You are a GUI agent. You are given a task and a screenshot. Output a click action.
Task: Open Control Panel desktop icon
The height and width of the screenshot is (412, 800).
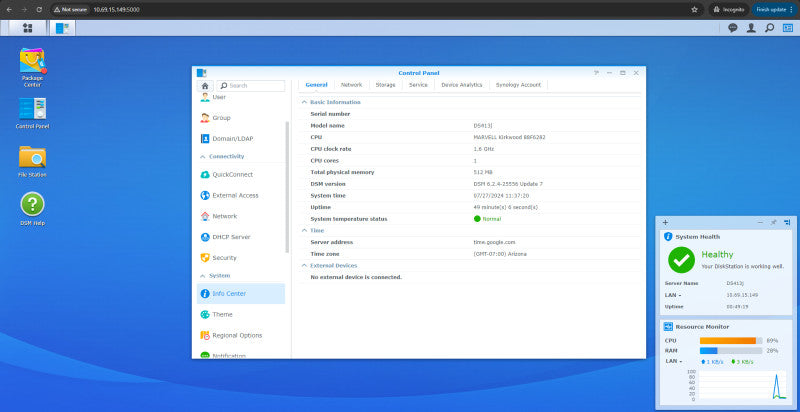click(x=32, y=113)
